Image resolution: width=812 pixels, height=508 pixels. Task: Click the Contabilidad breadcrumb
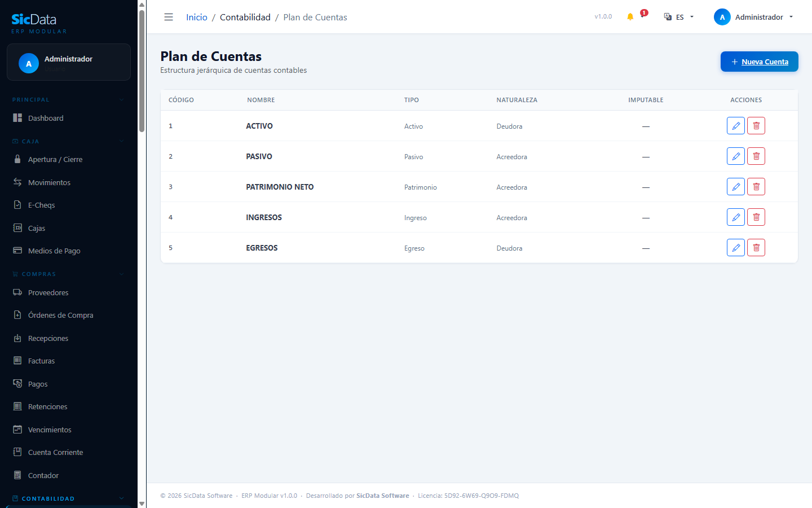(245, 17)
